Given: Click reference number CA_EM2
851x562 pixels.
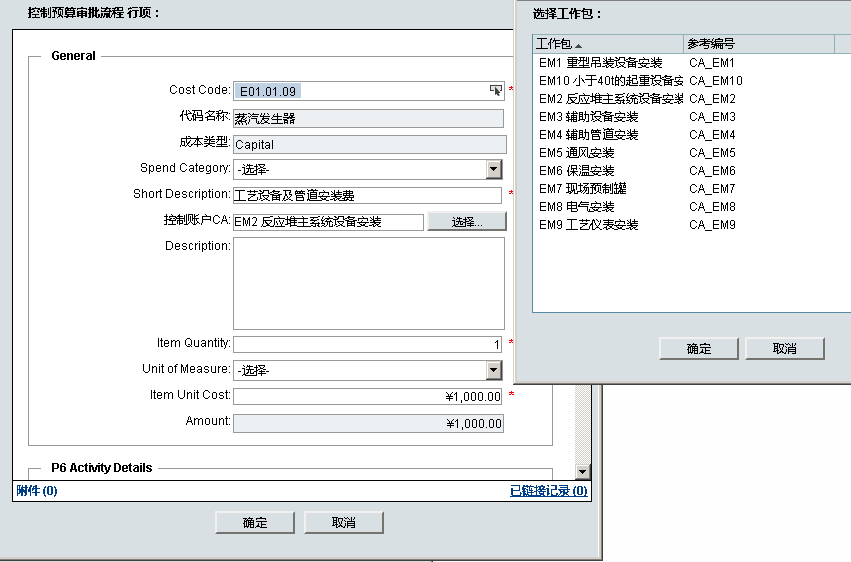Looking at the screenshot, I should point(712,99).
